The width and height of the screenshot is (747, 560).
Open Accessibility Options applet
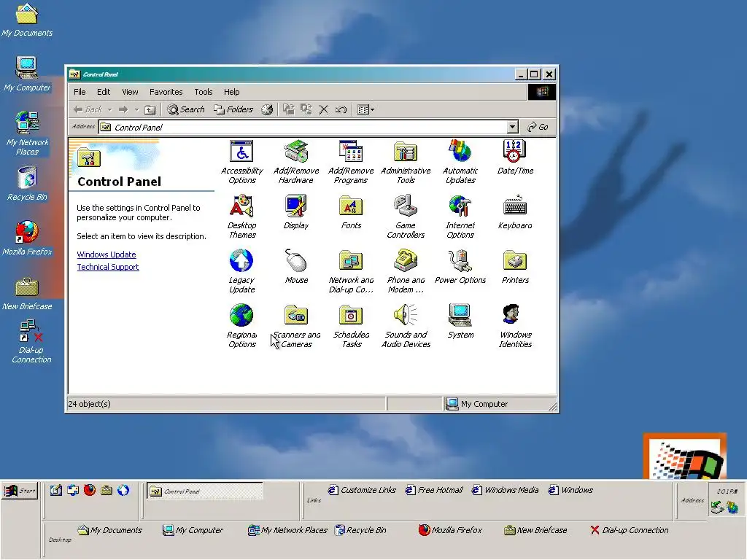(x=241, y=162)
